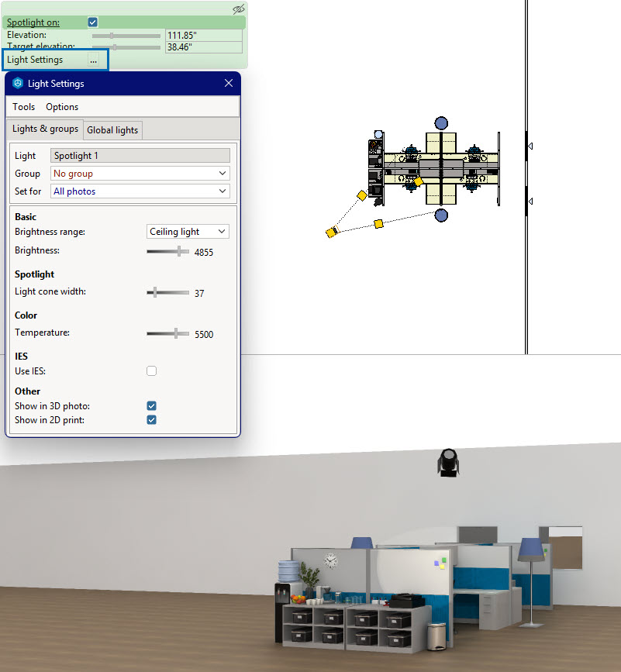Image resolution: width=621 pixels, height=672 pixels.
Task: Click the Light cone width value 37
Action: (199, 294)
